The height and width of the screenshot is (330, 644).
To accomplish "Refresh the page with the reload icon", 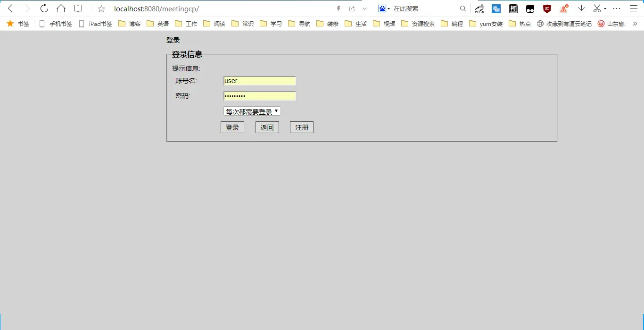I will click(44, 8).
